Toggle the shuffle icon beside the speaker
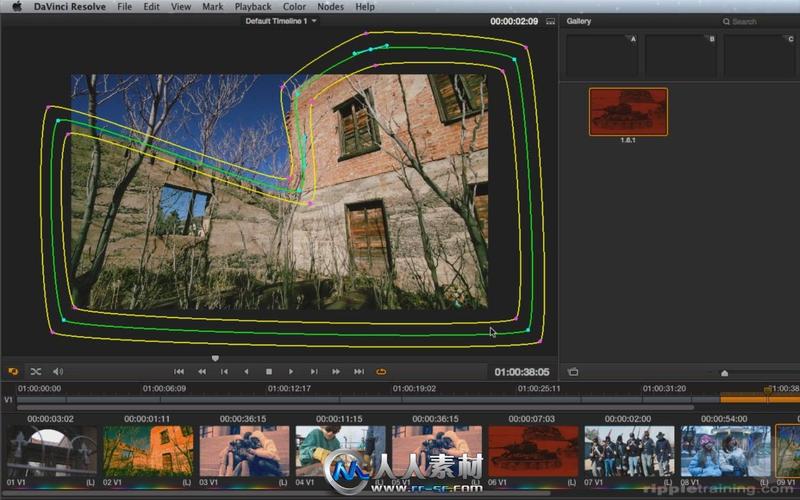Screen dimensions: 800x500 pos(35,372)
